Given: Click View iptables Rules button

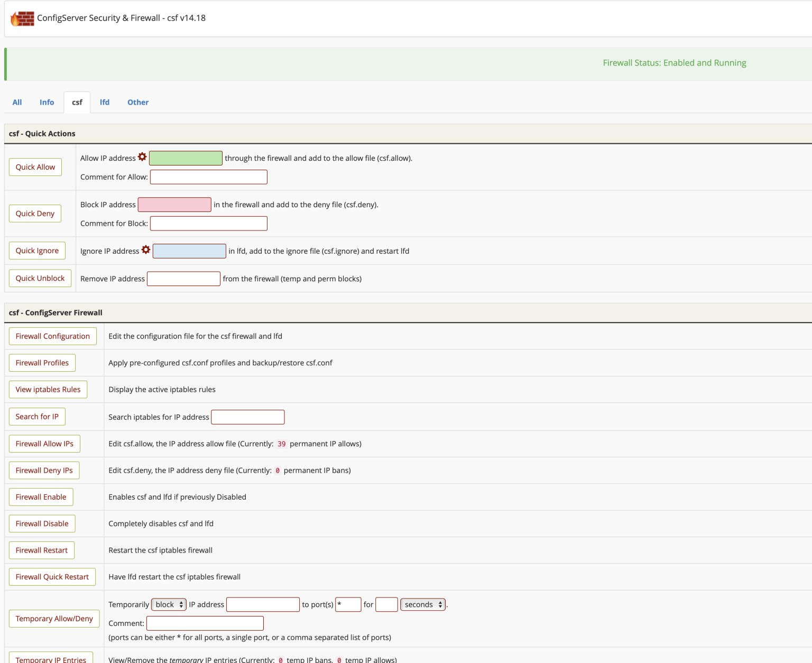Looking at the screenshot, I should coord(48,390).
